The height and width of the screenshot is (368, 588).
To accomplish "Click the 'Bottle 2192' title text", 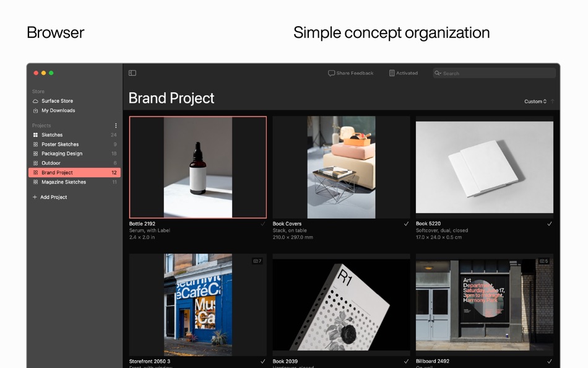I will coord(142,224).
